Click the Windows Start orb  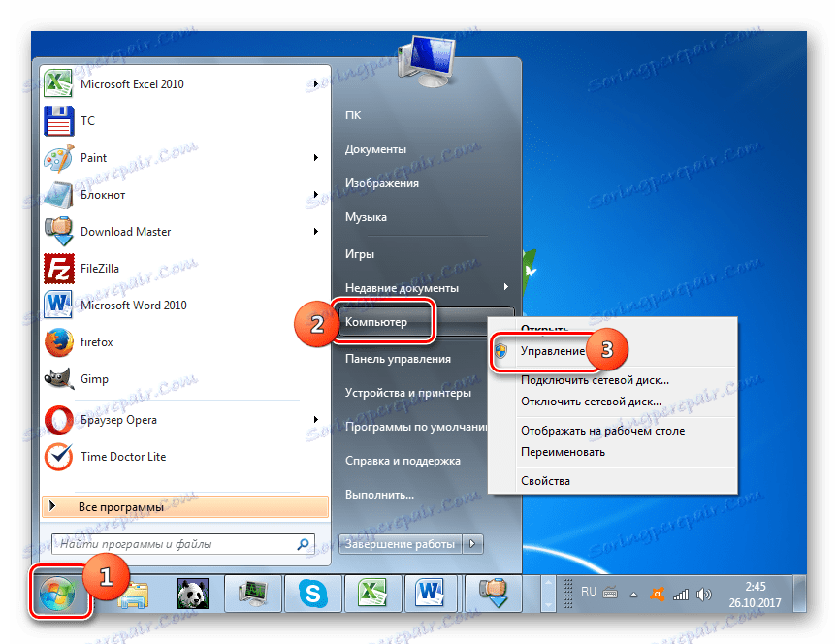(57, 594)
